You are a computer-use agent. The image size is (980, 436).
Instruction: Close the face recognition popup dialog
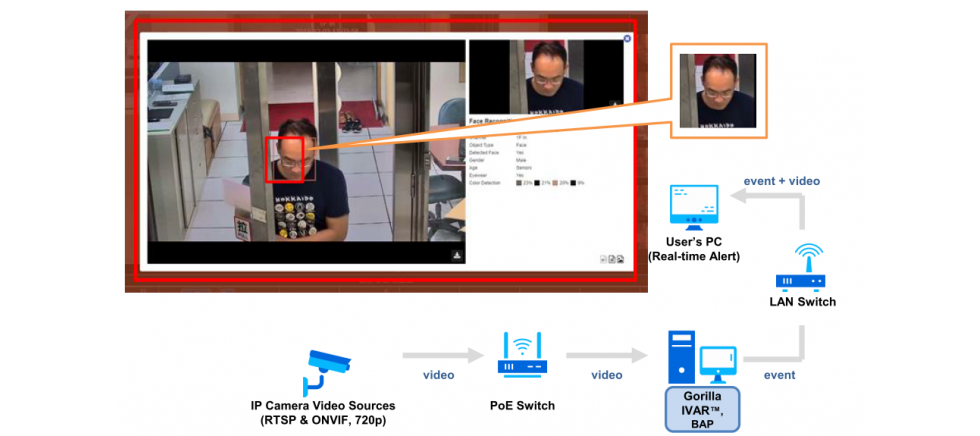coord(627,39)
